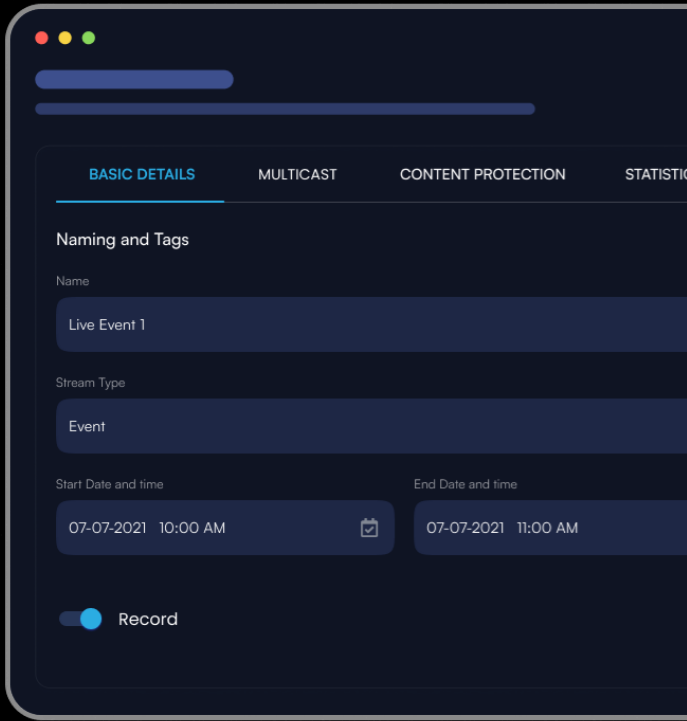
Task: Click the red close window button
Action: tap(41, 38)
